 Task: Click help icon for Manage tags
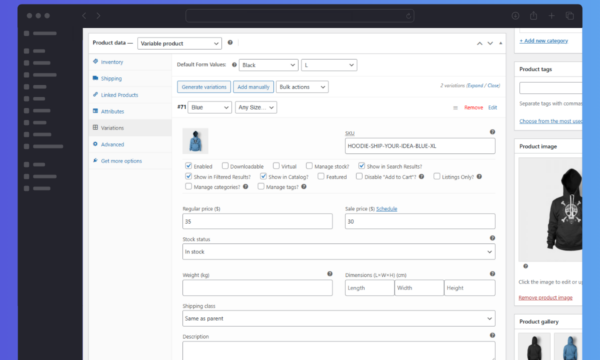tap(303, 187)
